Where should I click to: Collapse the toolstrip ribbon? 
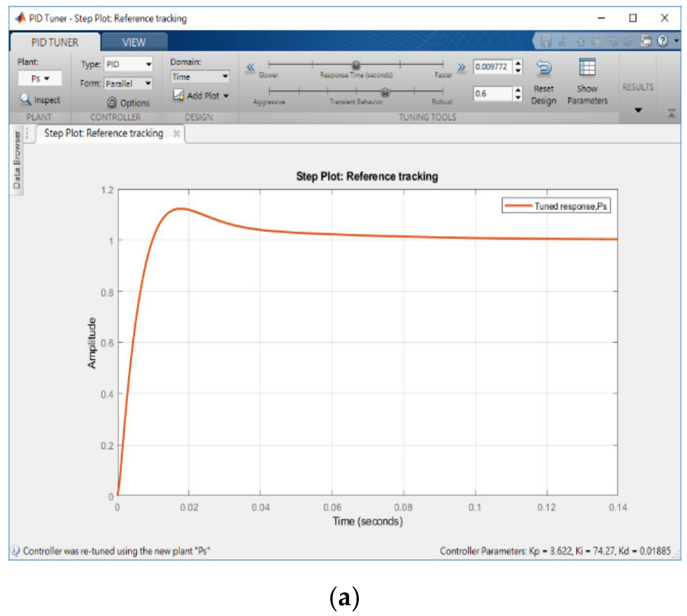671,114
